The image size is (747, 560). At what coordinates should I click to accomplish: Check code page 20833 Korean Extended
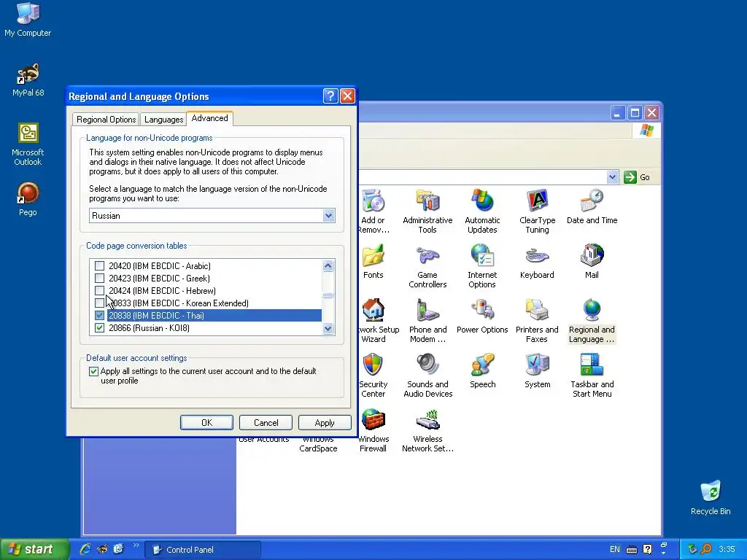[x=99, y=303]
